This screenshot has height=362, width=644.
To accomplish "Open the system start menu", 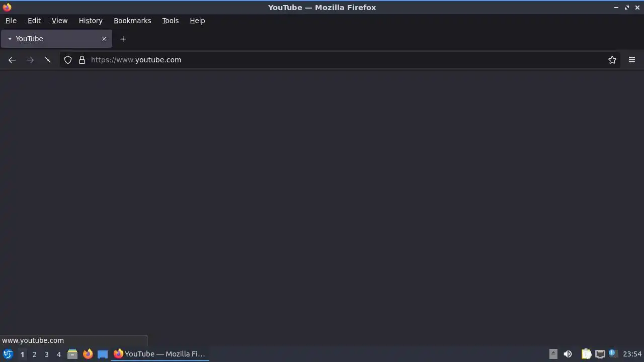I will [8, 354].
